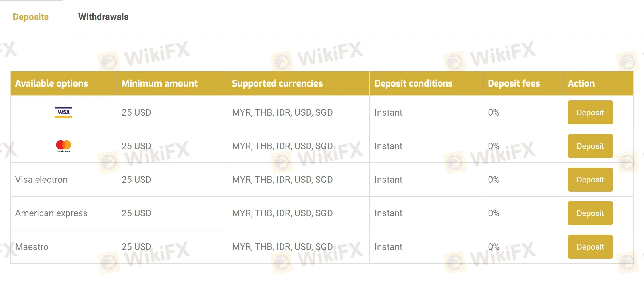Click currencies list in the Mastercard row
The image size is (644, 284).
[x=282, y=146]
